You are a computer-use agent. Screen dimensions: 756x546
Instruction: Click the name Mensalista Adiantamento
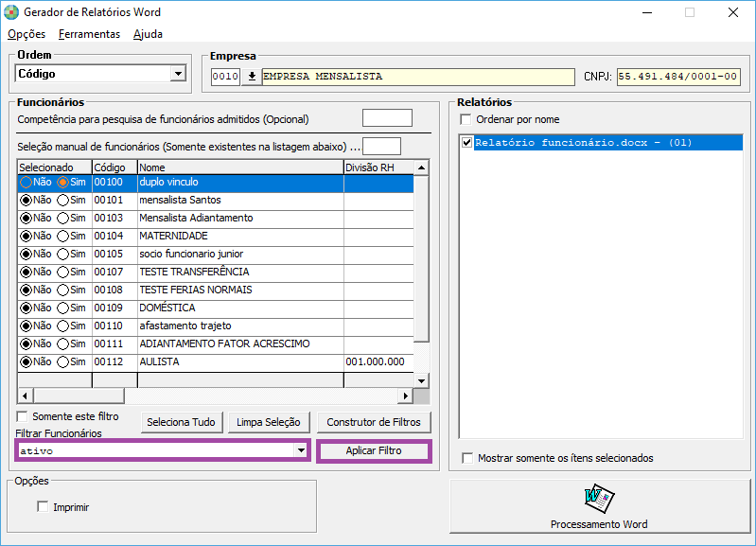pyautogui.click(x=196, y=218)
